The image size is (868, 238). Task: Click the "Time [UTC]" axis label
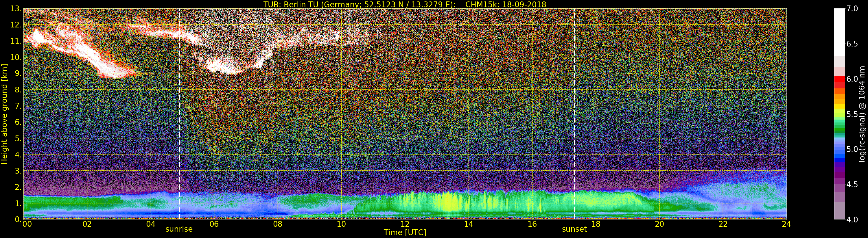click(405, 233)
